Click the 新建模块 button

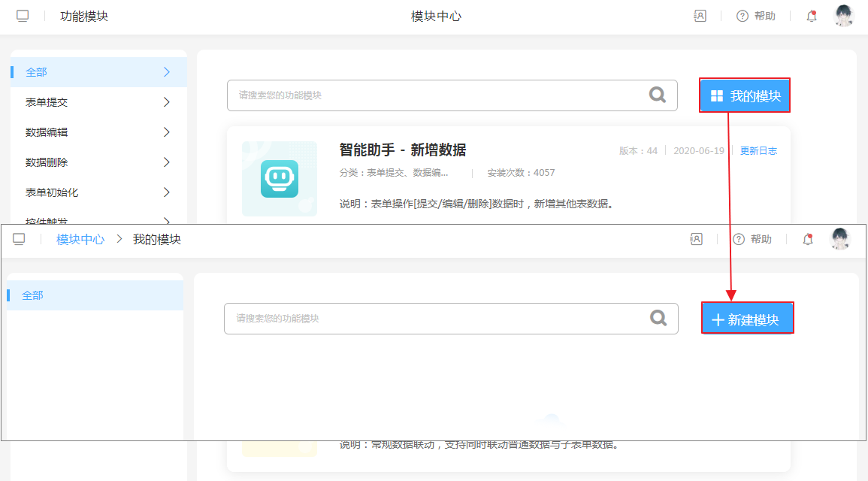pyautogui.click(x=747, y=319)
